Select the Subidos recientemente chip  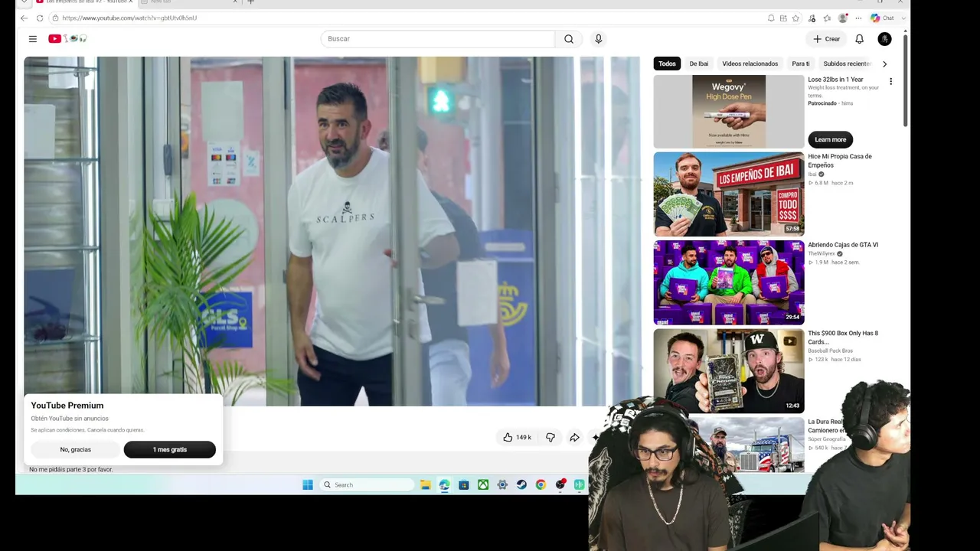(847, 64)
